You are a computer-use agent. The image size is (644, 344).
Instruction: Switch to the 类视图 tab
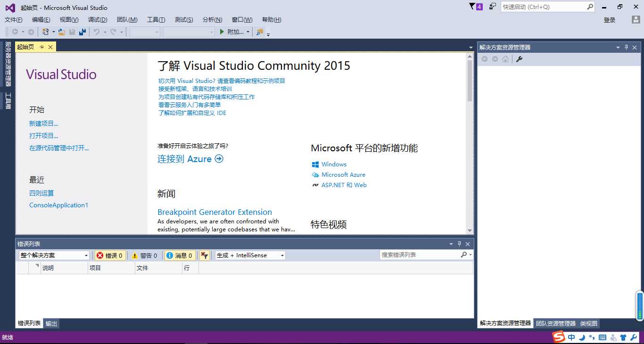[x=589, y=324]
